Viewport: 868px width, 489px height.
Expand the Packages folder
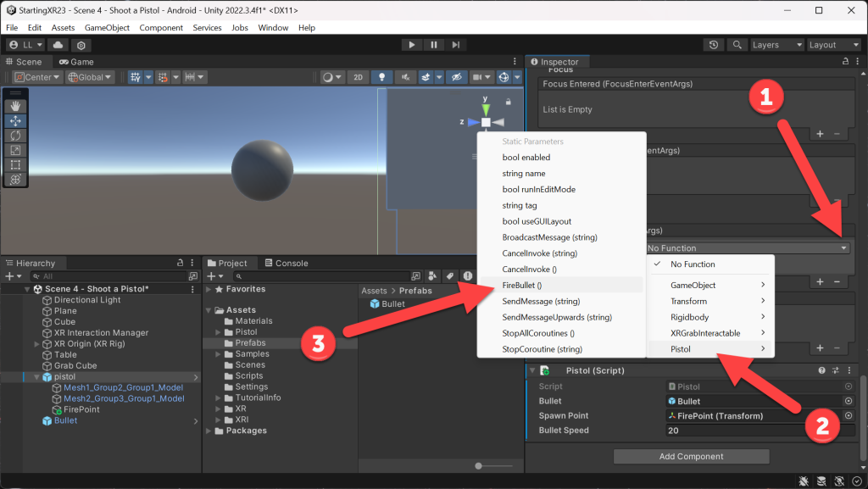click(x=209, y=431)
